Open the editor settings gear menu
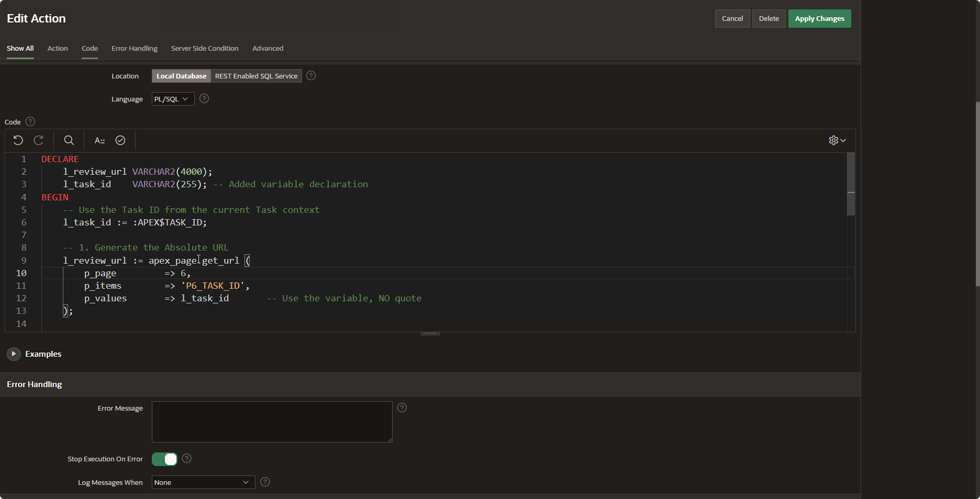Viewport: 980px width, 499px height. coord(837,140)
